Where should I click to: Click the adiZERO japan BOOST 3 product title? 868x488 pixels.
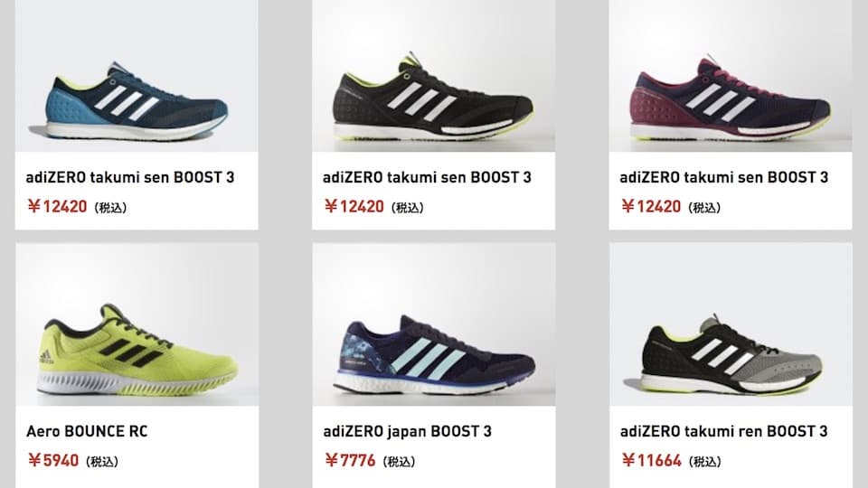408,431
